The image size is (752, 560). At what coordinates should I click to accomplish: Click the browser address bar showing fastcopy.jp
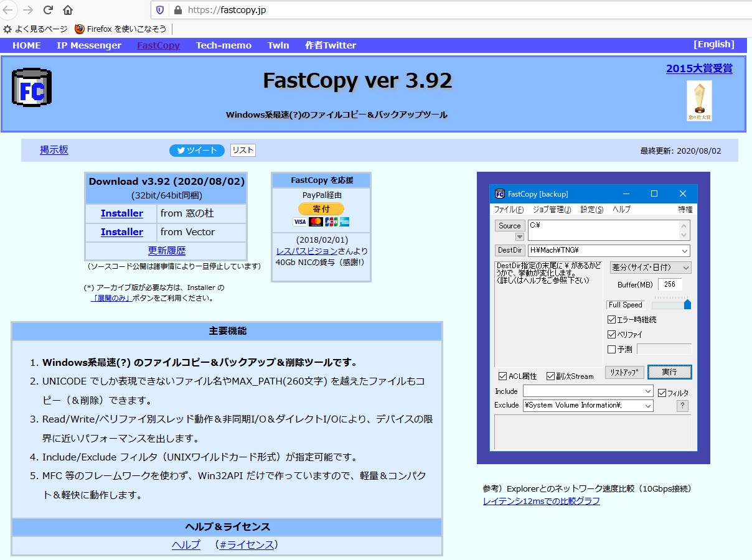(451, 10)
